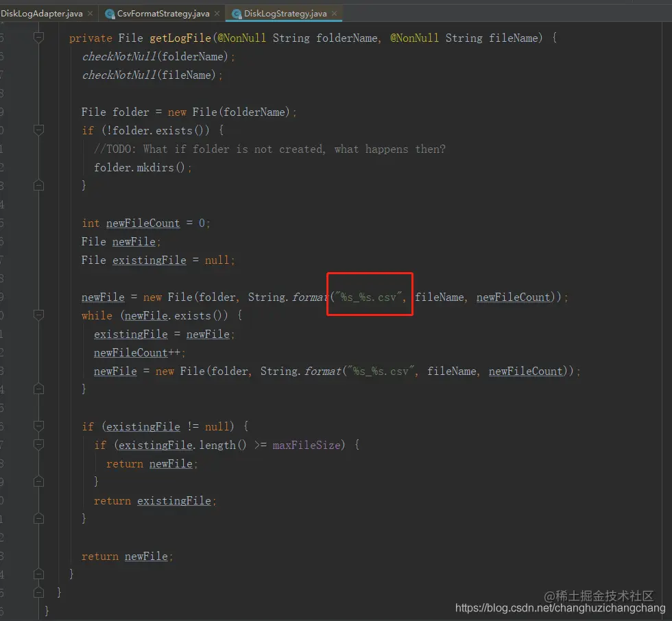Click the File existingFile = null line
This screenshot has height=621, width=672.
pos(158,260)
